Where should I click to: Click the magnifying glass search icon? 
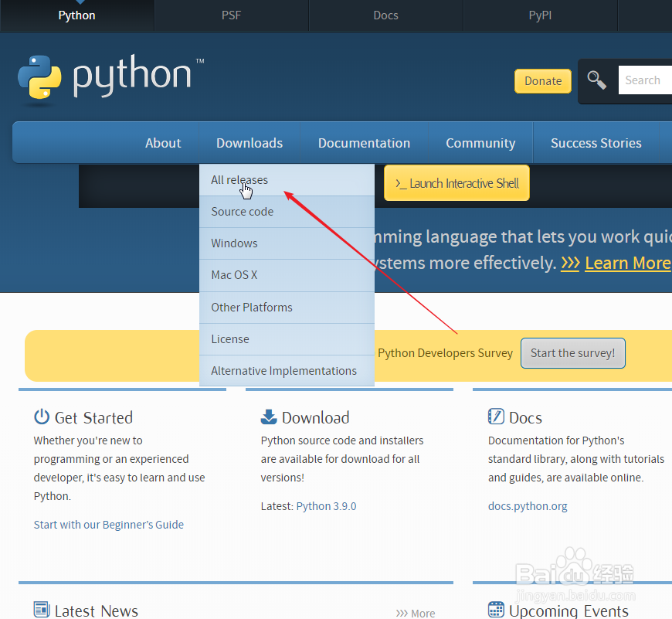[596, 80]
